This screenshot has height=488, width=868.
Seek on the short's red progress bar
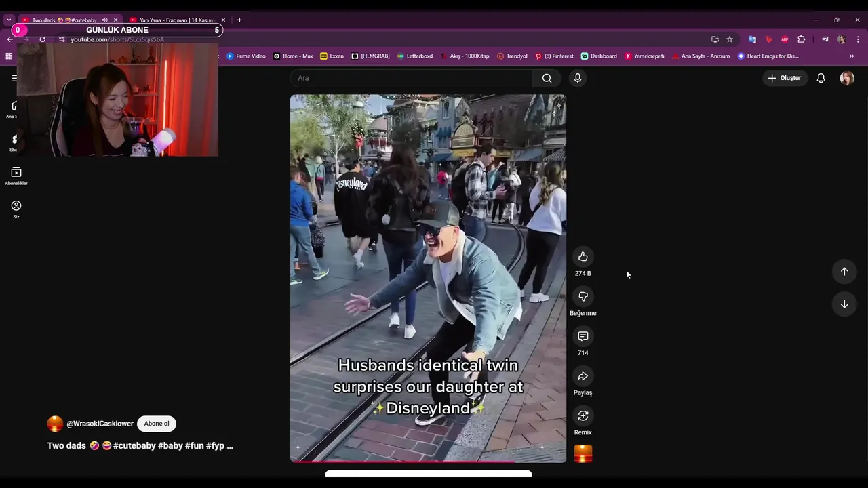pyautogui.click(x=428, y=462)
